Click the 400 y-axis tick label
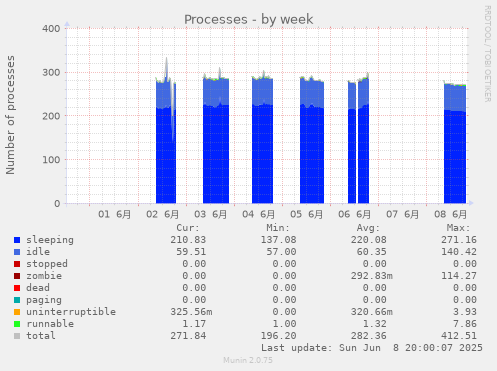The height and width of the screenshot is (371, 497). click(x=51, y=29)
